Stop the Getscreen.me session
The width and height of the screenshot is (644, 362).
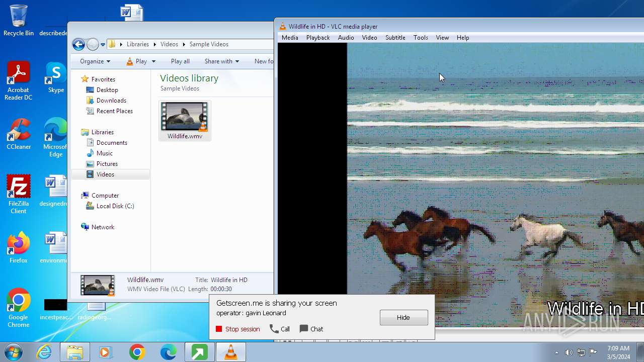tap(237, 329)
